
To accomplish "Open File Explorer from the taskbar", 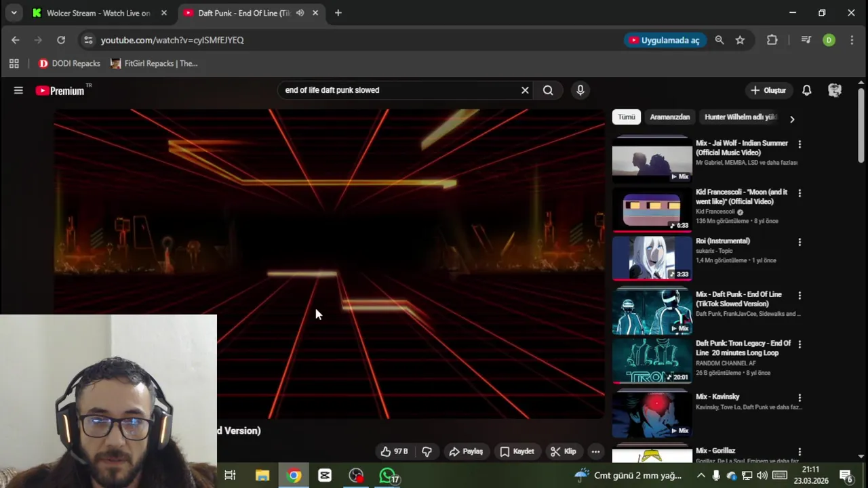I will 262,476.
